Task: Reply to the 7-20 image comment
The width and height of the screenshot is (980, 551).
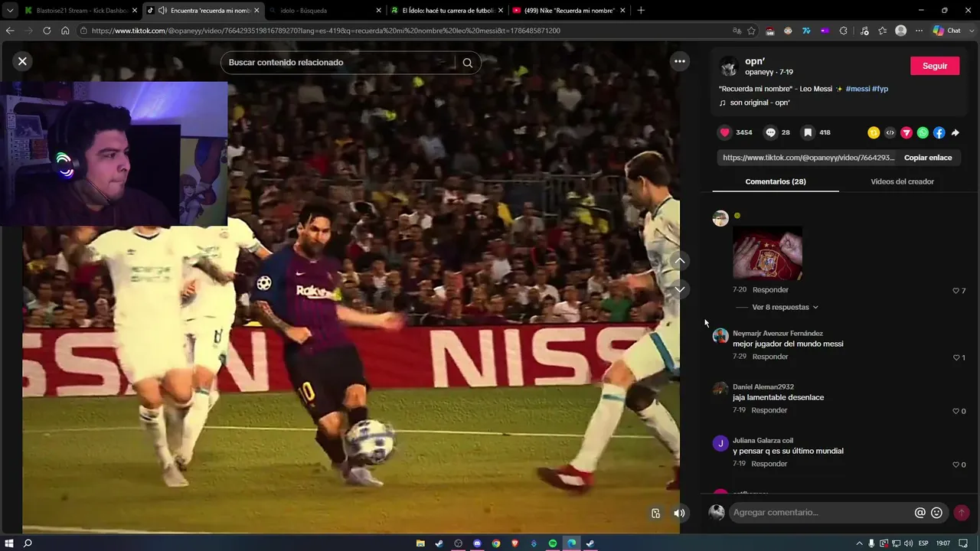Action: click(x=770, y=290)
